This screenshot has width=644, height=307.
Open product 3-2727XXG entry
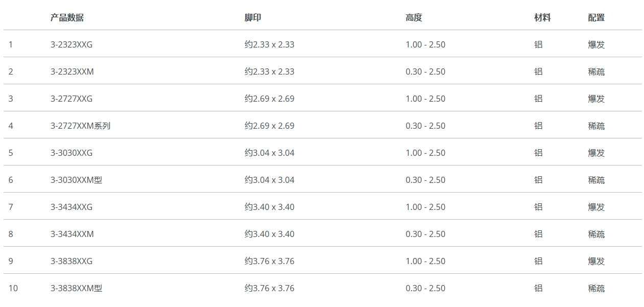click(x=71, y=99)
